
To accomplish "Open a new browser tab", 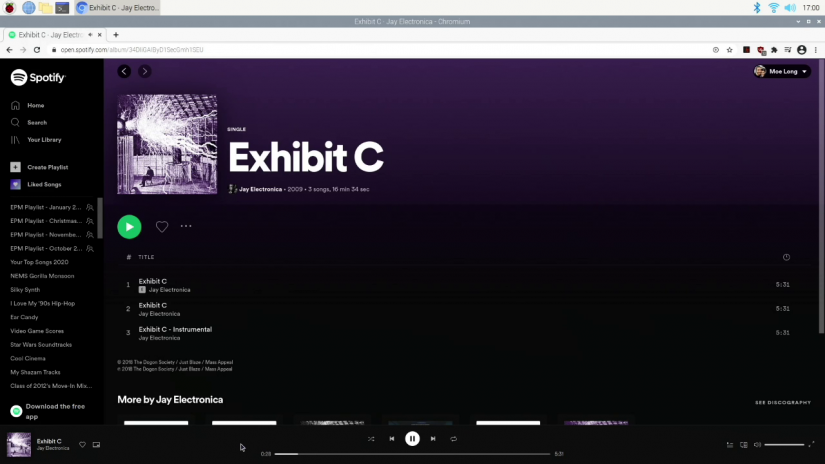I will pos(116,35).
